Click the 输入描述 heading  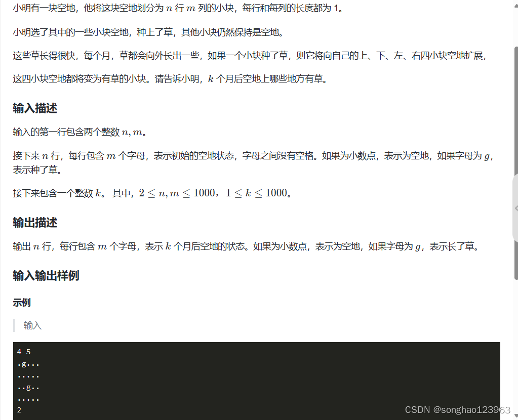35,108
